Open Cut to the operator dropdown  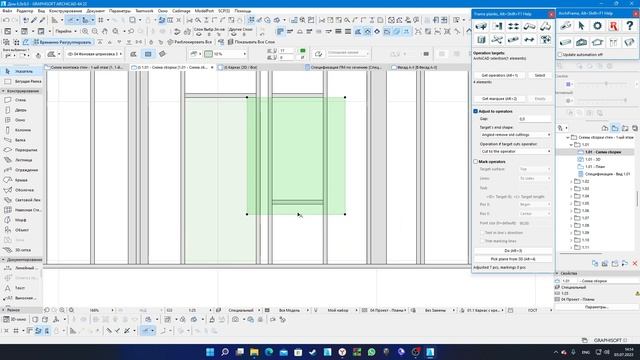pos(516,151)
